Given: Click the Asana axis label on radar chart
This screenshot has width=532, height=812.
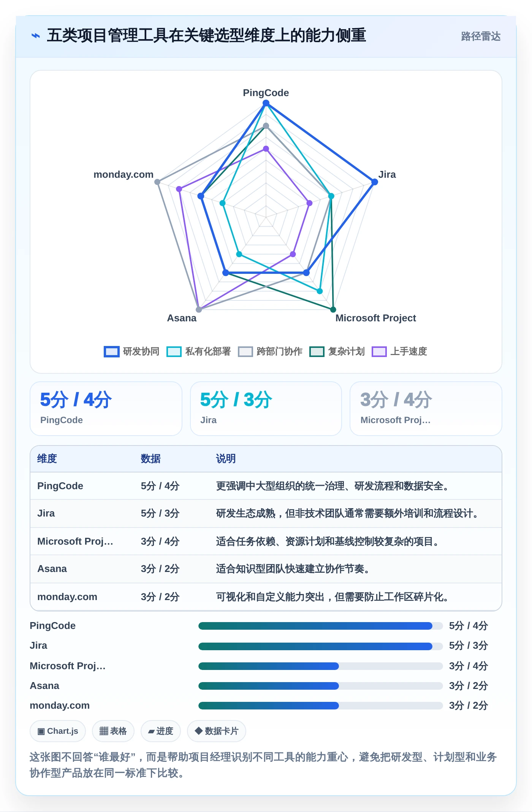Looking at the screenshot, I should click(182, 318).
